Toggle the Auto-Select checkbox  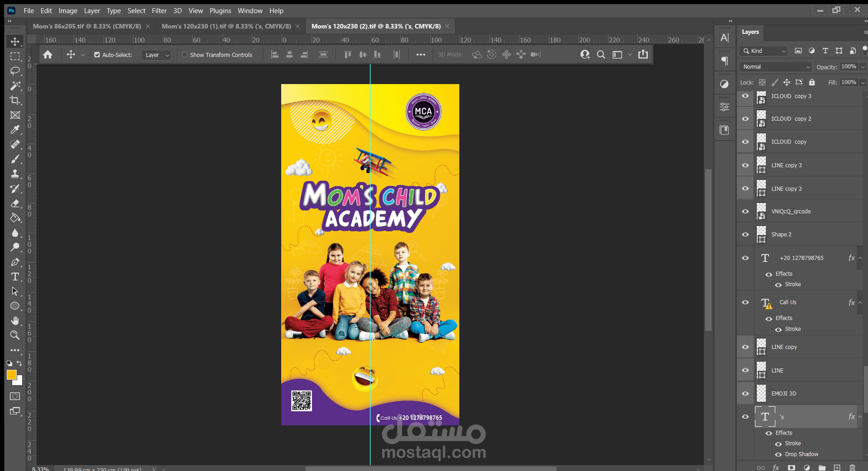97,55
